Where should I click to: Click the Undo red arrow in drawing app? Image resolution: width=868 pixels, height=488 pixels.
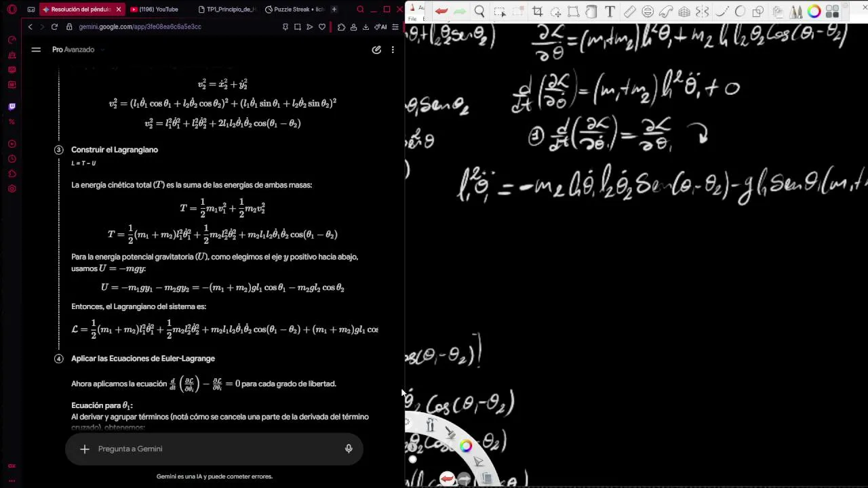[441, 12]
